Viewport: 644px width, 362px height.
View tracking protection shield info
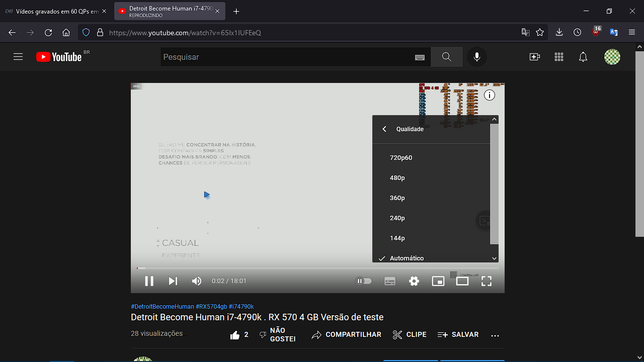click(x=86, y=33)
